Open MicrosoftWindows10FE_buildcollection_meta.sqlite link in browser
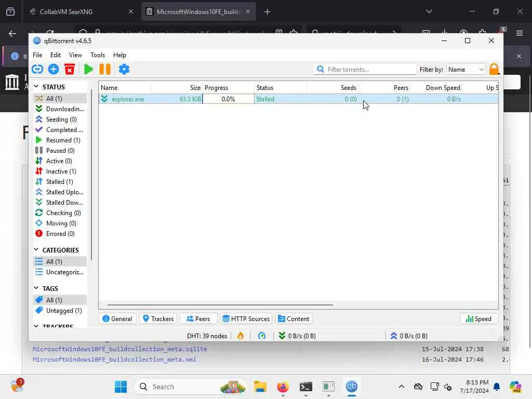This screenshot has width=532, height=399. 120,349
